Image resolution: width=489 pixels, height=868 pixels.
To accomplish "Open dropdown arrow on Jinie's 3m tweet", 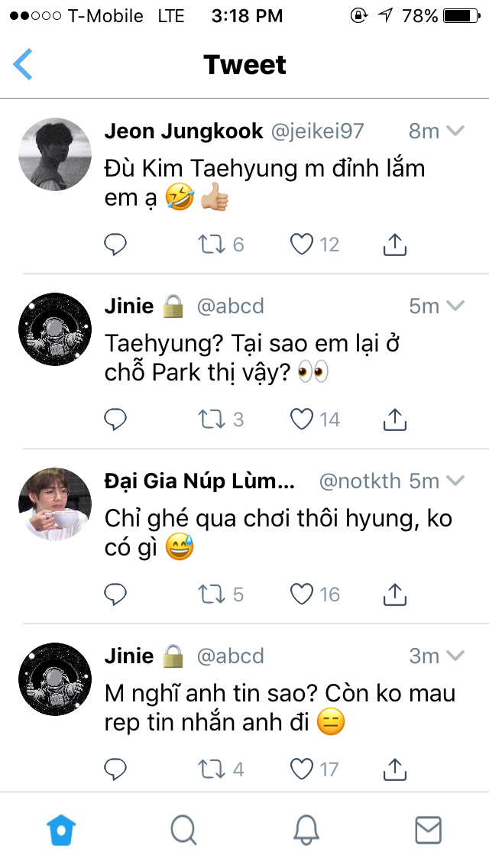I will point(455,656).
